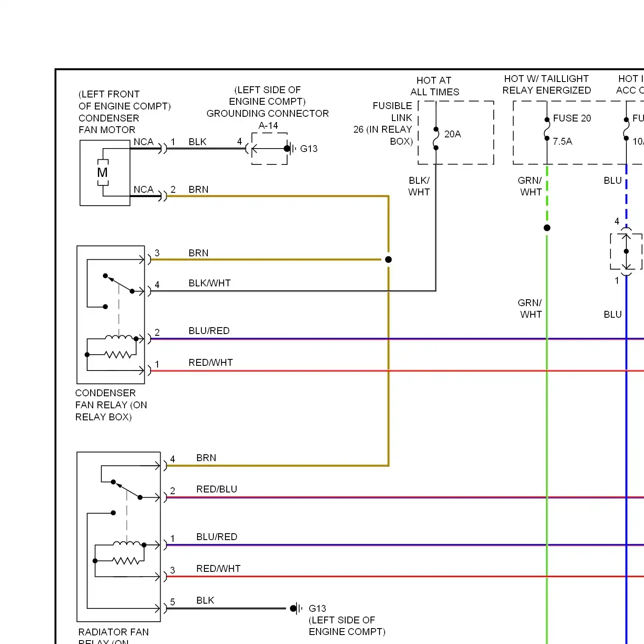Select 'BLU/RED' label on condenser relay pin 2
This screenshot has width=644, height=644.
(209, 331)
